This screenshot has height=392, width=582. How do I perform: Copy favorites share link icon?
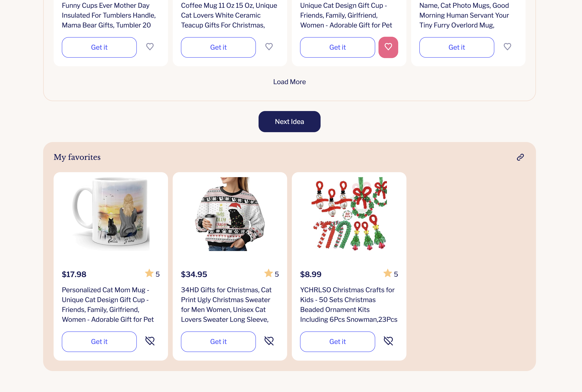(520, 157)
